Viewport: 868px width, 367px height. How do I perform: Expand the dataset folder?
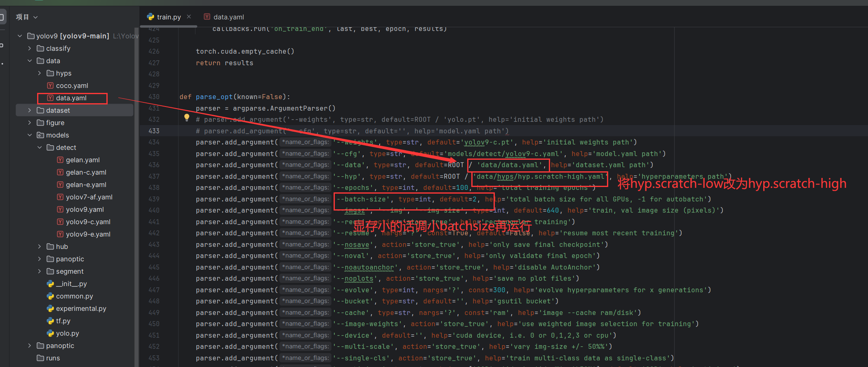point(30,110)
